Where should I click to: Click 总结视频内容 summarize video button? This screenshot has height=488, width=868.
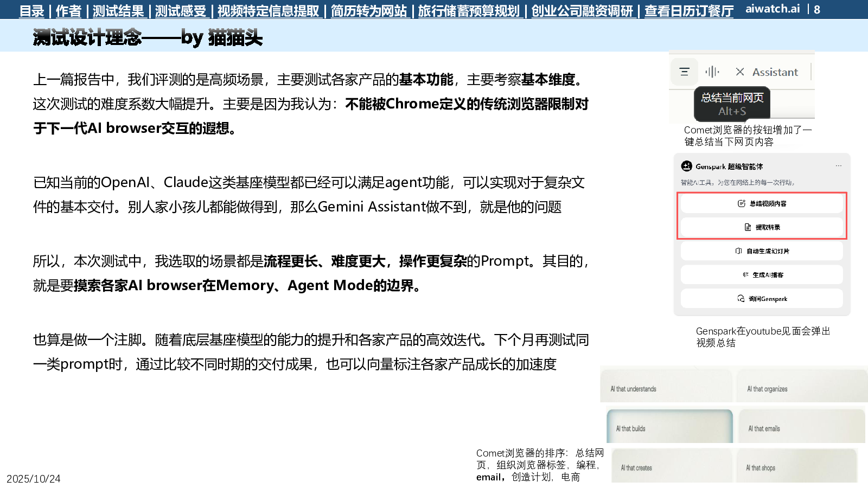point(762,203)
